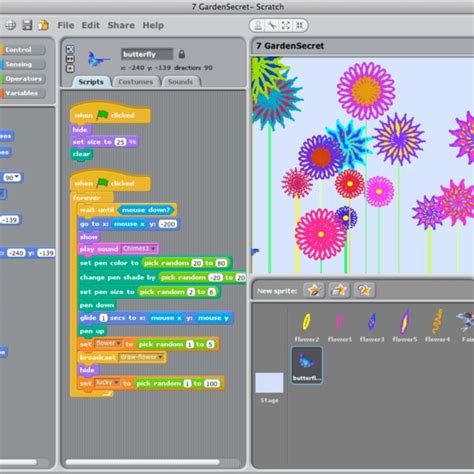Viewport: 474px width, 474px height.
Task: Click the green flag in first hat block
Action: pos(102,115)
